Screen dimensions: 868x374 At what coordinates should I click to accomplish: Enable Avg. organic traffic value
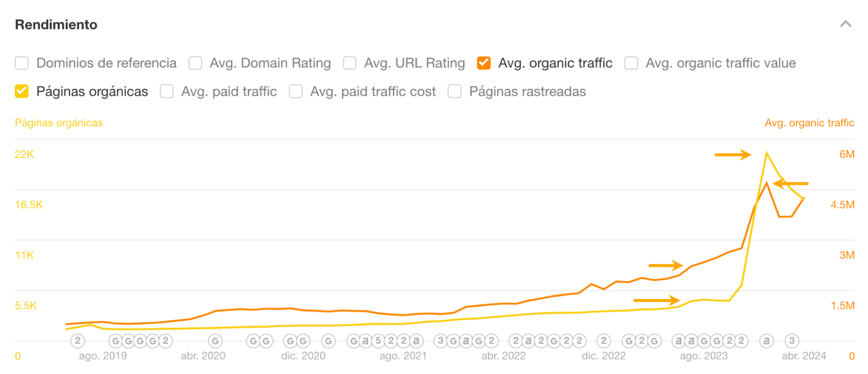[630, 63]
